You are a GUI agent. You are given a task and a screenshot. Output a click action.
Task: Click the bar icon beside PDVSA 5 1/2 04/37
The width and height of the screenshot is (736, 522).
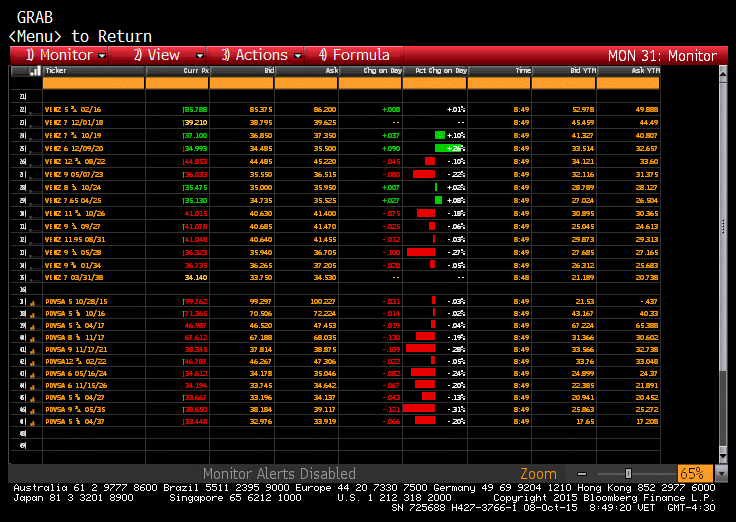pyautogui.click(x=32, y=423)
